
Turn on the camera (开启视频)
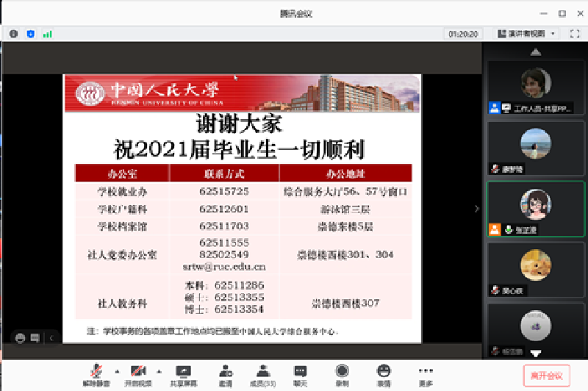pyautogui.click(x=138, y=375)
